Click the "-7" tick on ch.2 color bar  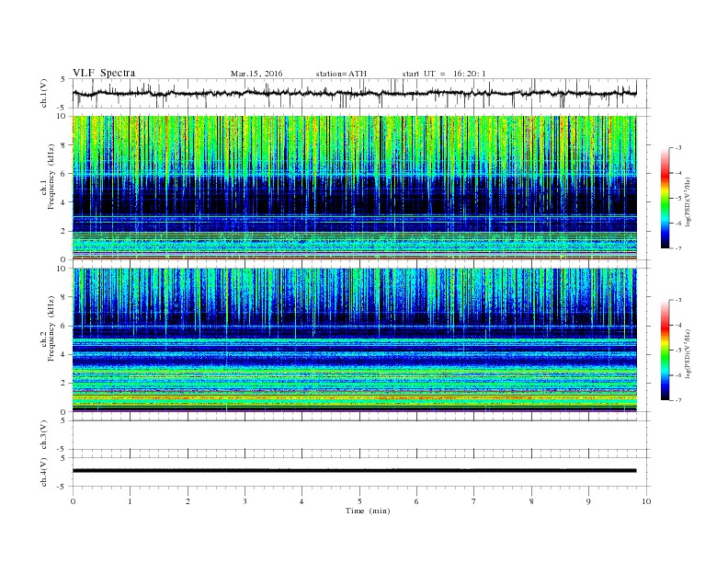click(x=677, y=400)
